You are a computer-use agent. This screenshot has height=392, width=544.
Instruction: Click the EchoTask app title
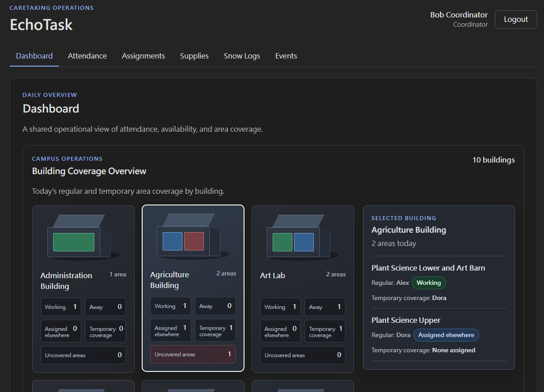pos(41,24)
